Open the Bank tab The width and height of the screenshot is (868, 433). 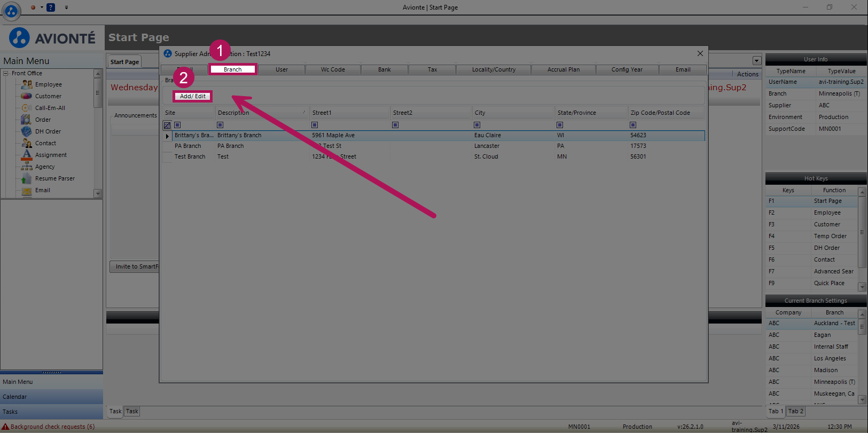[x=385, y=69]
